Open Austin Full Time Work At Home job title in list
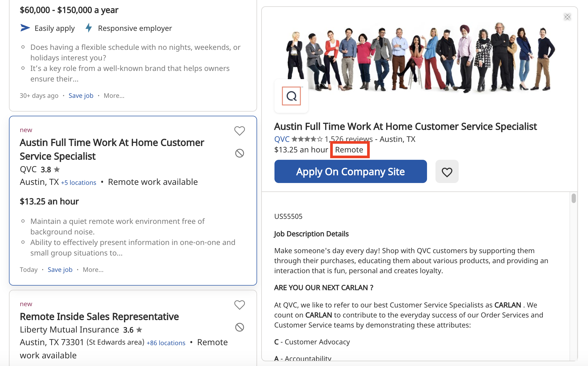This screenshot has height=366, width=588. tap(112, 149)
